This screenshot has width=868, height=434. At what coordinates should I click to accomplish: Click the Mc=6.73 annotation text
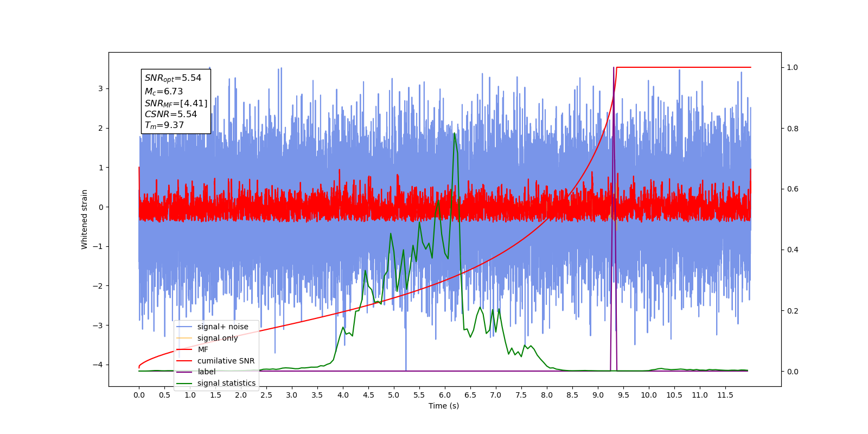[164, 92]
